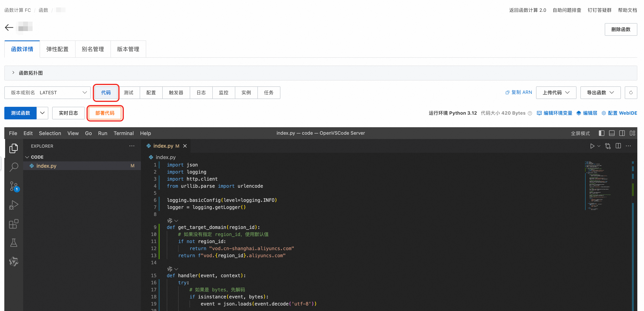Open changes compare icon in editor toolbar
The image size is (644, 311).
click(608, 146)
